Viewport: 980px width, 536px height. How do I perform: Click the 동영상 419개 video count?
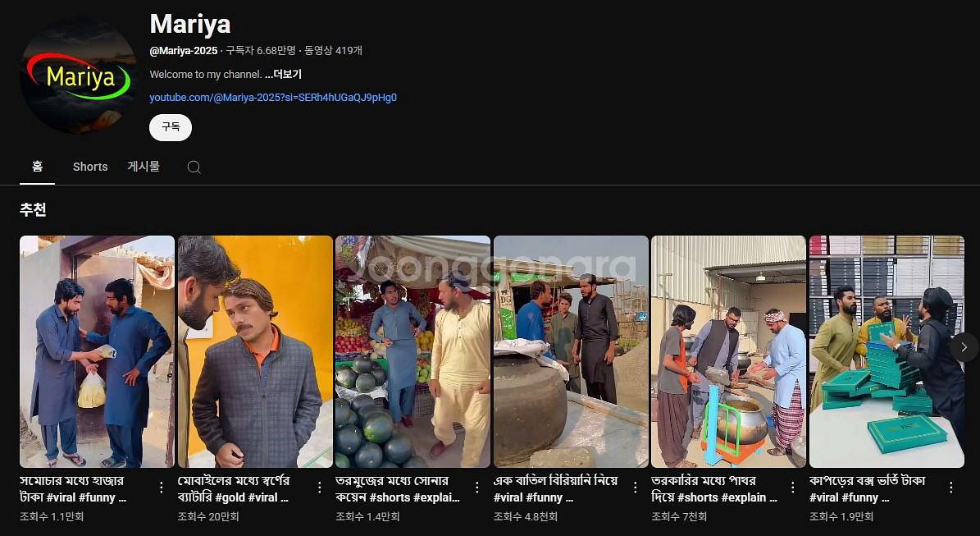(x=333, y=51)
